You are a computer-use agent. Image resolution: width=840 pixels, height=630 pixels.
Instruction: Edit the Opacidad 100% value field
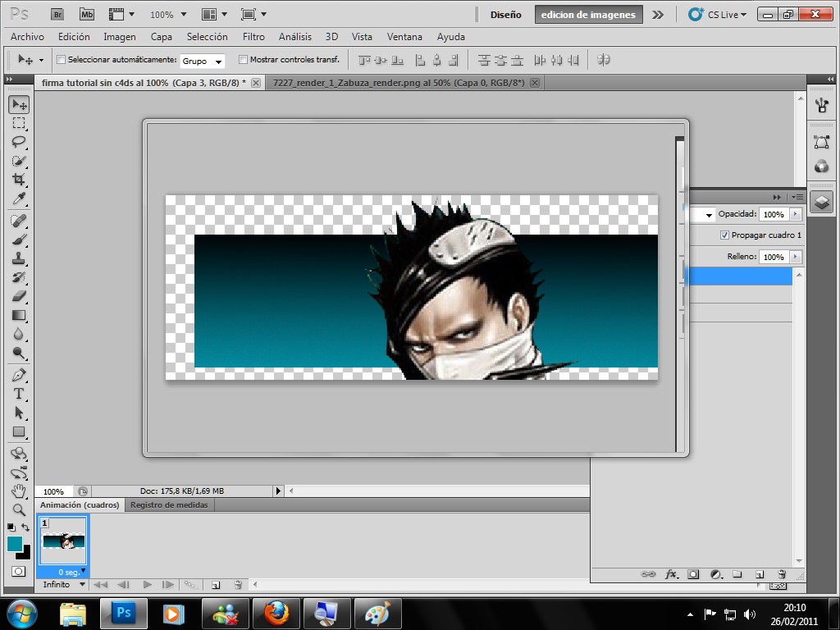774,214
